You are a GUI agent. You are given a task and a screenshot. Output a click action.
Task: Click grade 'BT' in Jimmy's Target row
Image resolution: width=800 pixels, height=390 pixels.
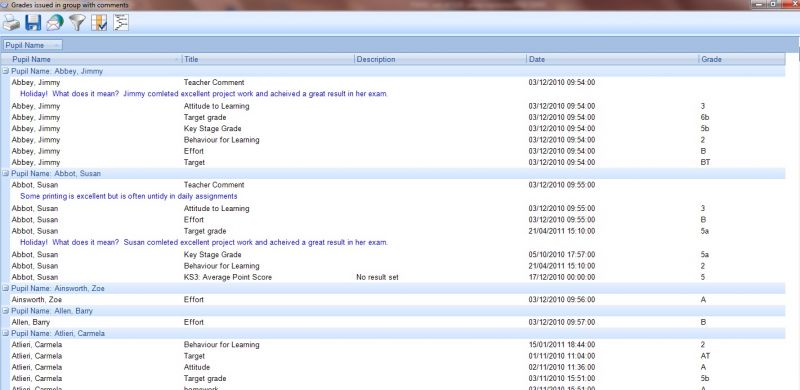pos(706,162)
